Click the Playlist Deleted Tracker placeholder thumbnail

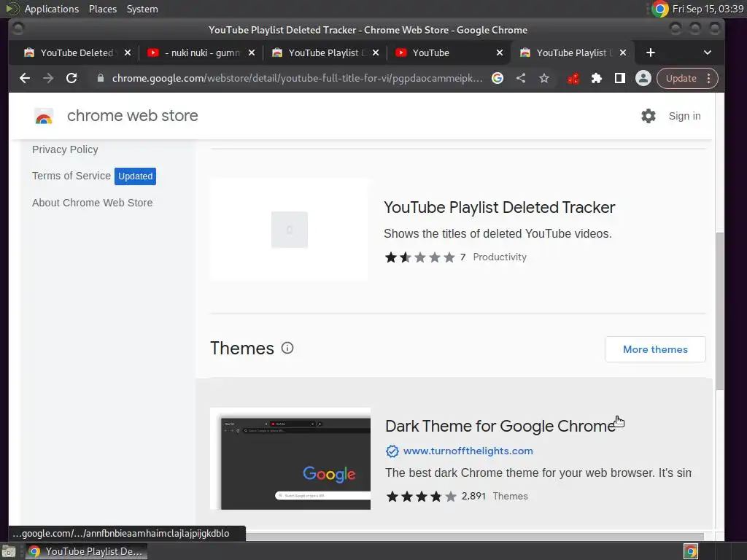click(x=289, y=230)
